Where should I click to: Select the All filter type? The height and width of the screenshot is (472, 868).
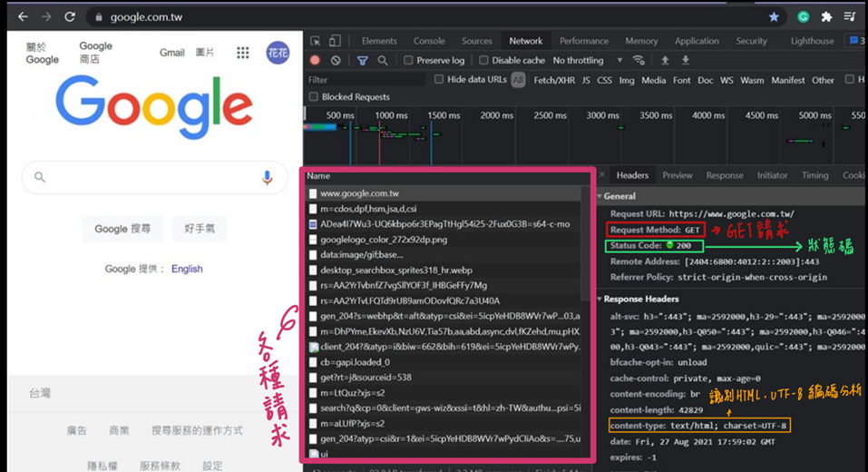[x=518, y=80]
